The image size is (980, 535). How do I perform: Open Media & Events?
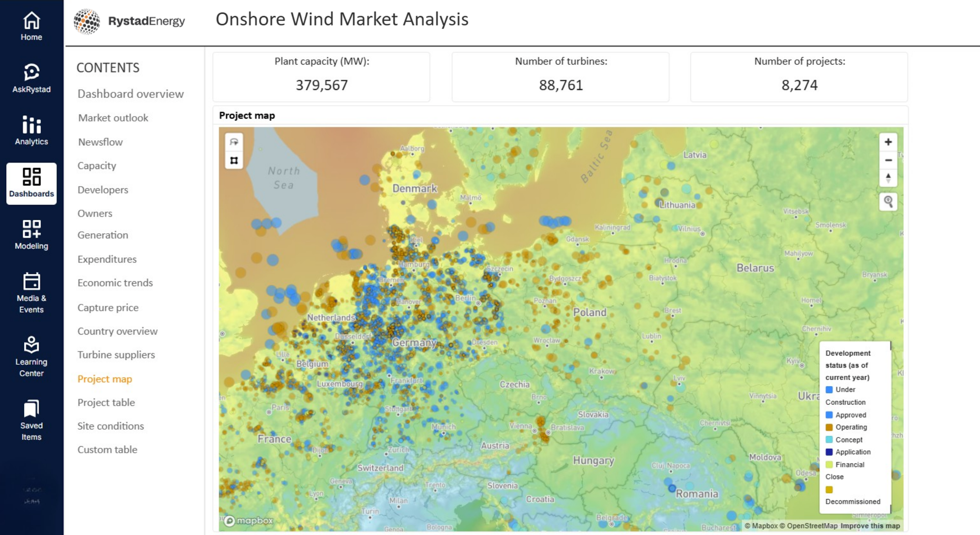(x=31, y=293)
